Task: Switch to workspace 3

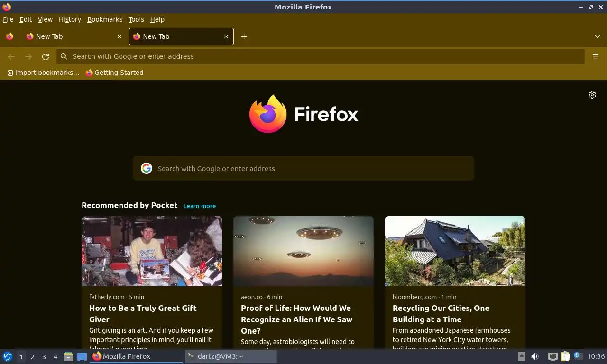Action: (x=44, y=356)
